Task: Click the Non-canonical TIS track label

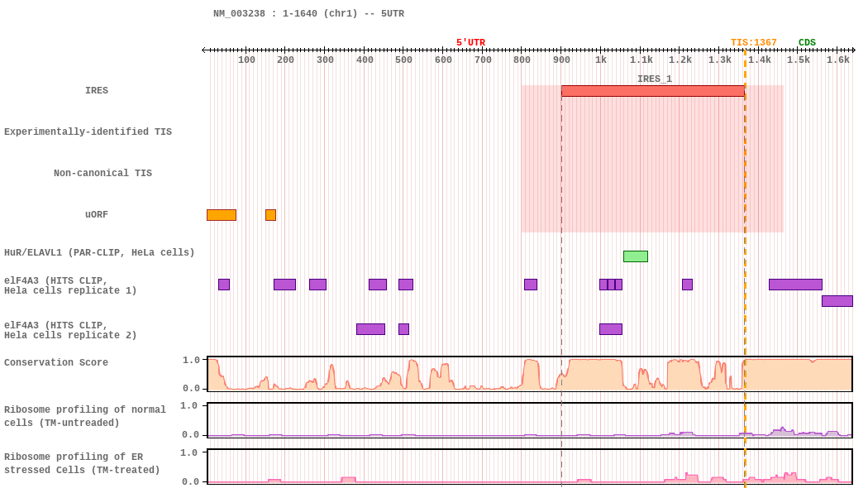Action: pyautogui.click(x=103, y=174)
